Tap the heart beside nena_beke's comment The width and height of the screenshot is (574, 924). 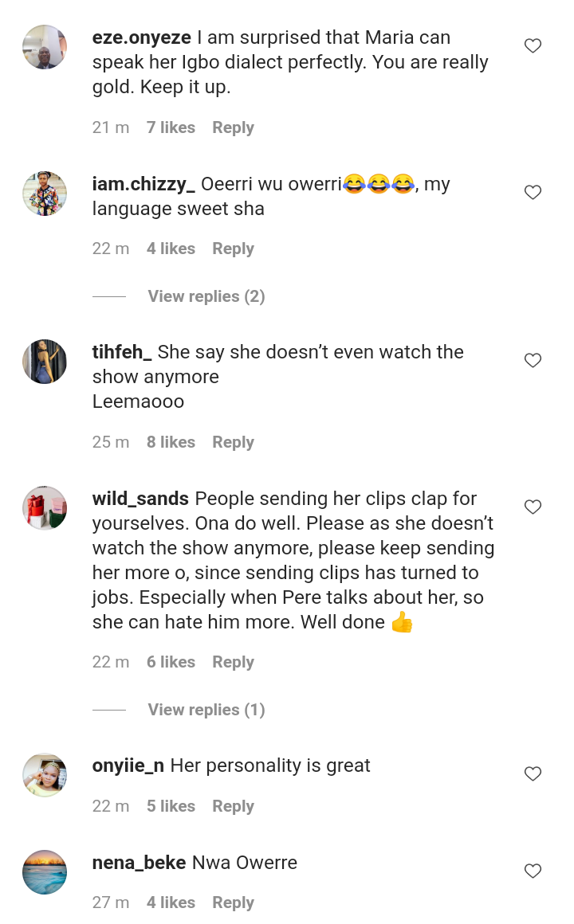[x=533, y=871]
